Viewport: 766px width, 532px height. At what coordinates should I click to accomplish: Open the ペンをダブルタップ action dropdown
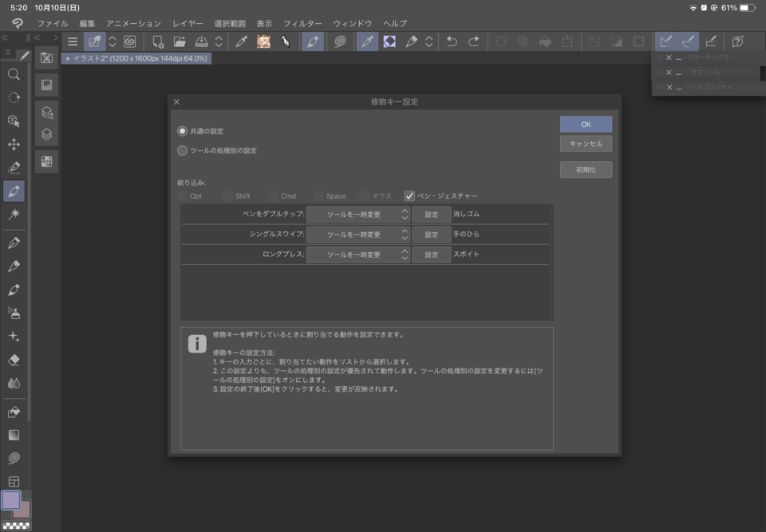coord(358,215)
